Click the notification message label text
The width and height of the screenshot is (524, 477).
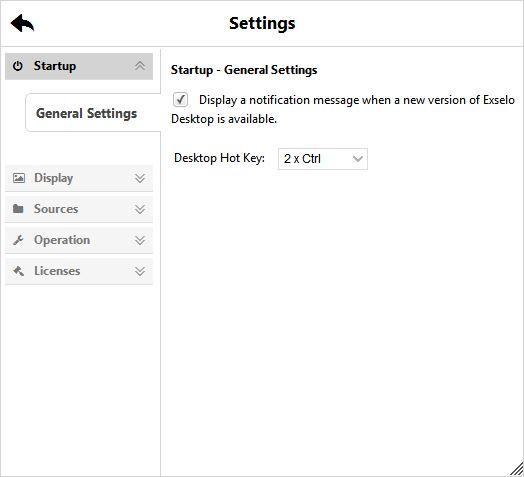pyautogui.click(x=343, y=109)
